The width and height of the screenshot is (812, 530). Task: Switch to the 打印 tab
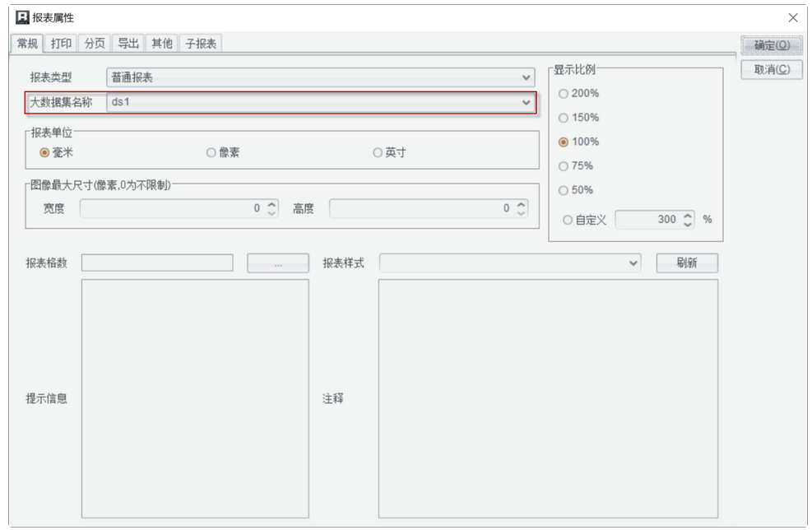pos(62,44)
